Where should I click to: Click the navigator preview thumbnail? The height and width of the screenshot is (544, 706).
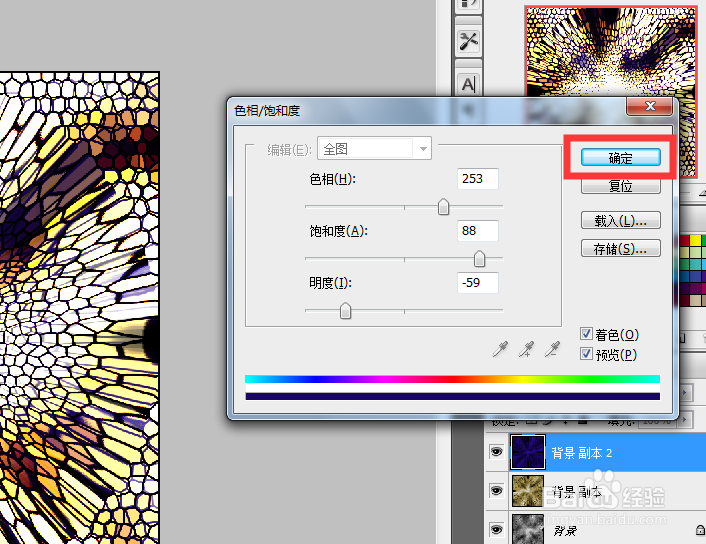[611, 52]
